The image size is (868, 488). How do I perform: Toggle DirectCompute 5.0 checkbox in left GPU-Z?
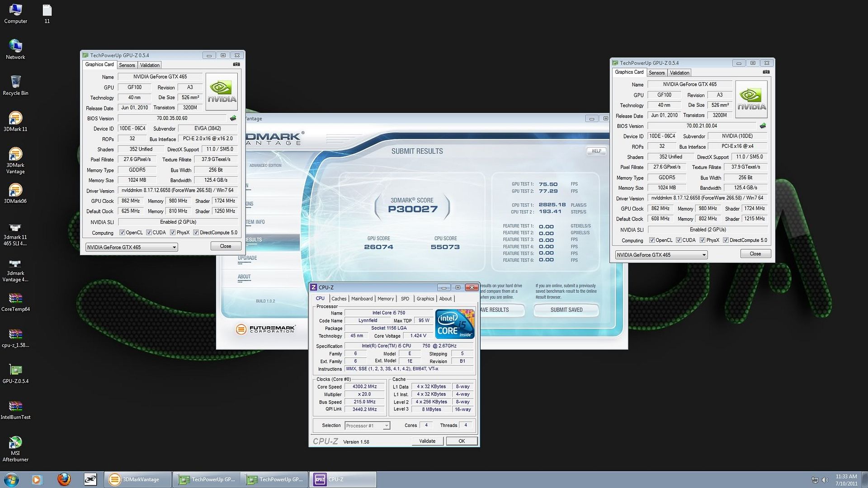click(x=196, y=233)
